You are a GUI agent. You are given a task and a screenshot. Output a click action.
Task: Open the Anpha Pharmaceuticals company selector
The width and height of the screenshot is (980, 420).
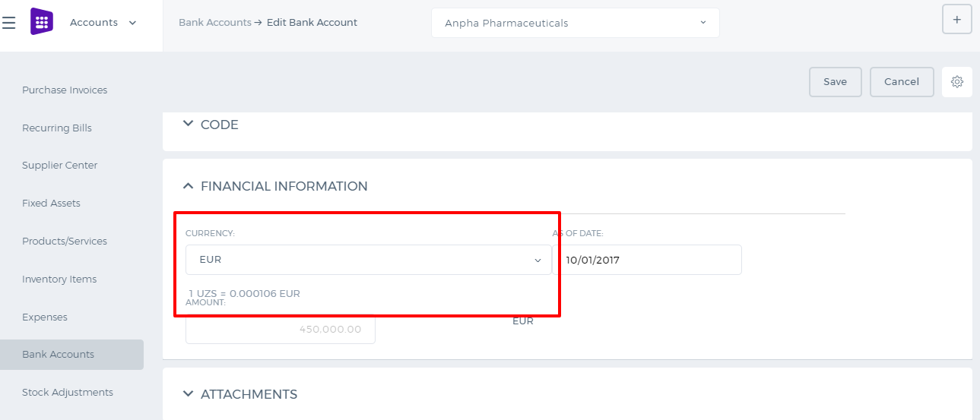576,23
